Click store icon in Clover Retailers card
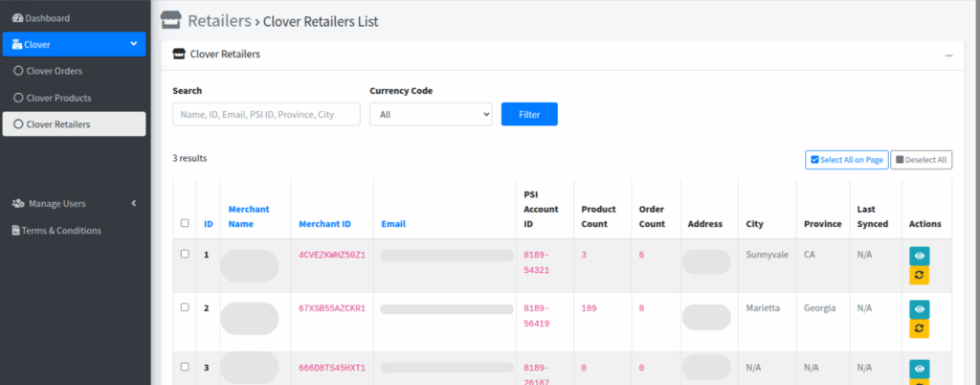Image resolution: width=980 pixels, height=385 pixels. click(179, 55)
